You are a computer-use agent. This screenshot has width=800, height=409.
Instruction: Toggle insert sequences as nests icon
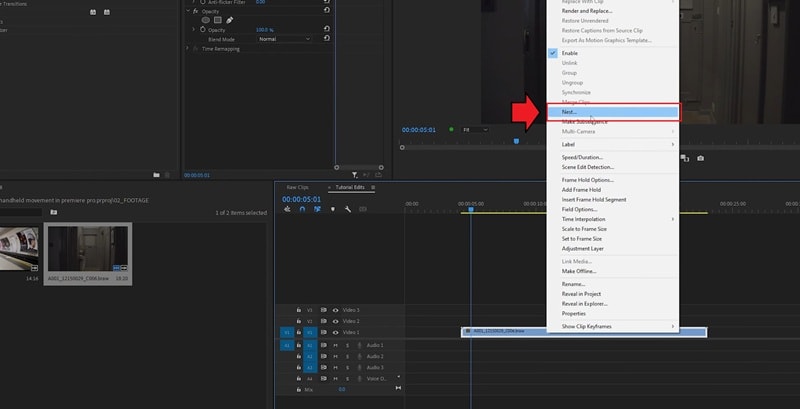(x=287, y=209)
